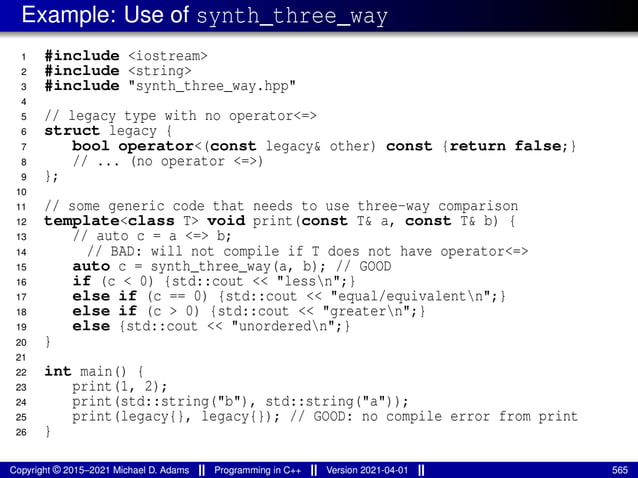This screenshot has width=638, height=478.
Task: Click the 'int main() {' line
Action: [94, 372]
